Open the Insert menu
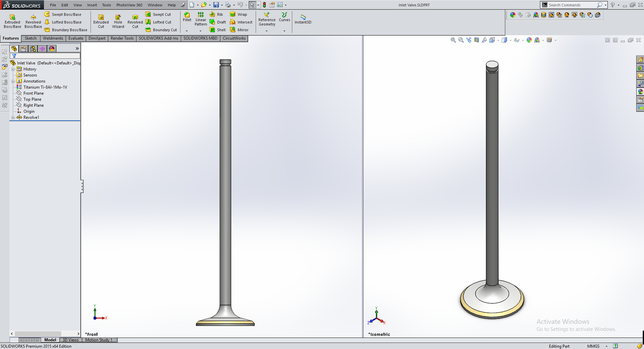The height and width of the screenshot is (349, 644). pyautogui.click(x=92, y=5)
